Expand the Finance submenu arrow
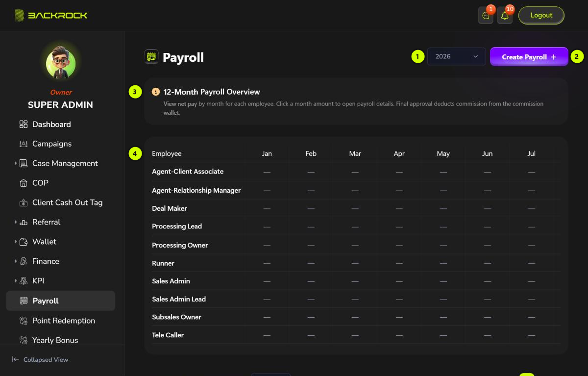Screen dimensions: 588x376 coord(16,261)
